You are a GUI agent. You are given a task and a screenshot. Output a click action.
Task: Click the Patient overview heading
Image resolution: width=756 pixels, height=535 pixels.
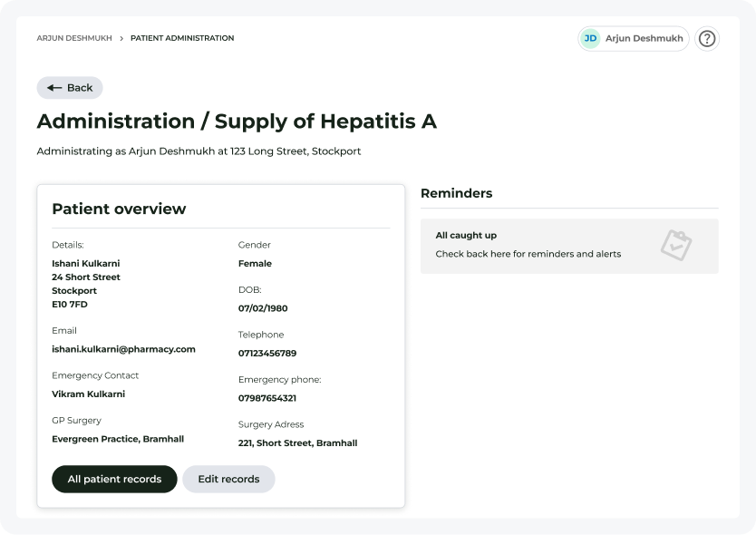[119, 209]
